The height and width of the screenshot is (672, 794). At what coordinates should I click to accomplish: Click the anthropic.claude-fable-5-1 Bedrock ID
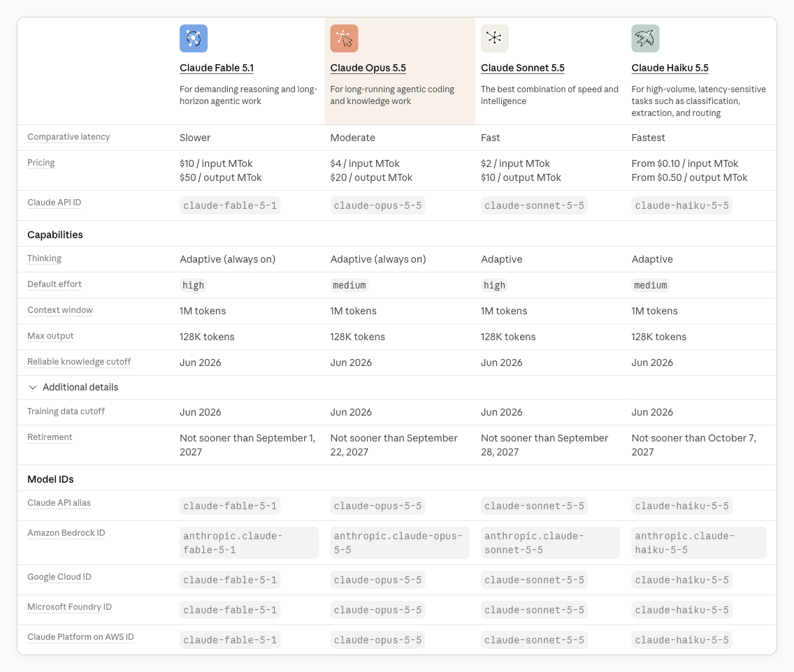tap(249, 543)
